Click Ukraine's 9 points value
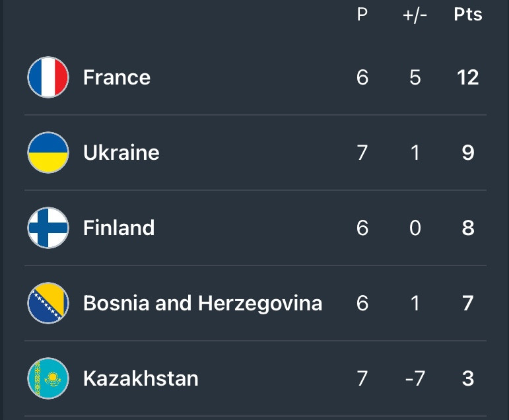Image resolution: width=509 pixels, height=420 pixels. pos(468,153)
